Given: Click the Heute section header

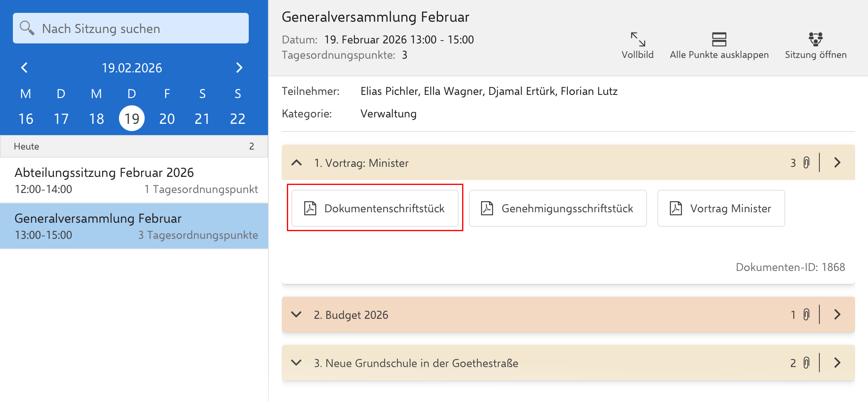Looking at the screenshot, I should tap(134, 146).
